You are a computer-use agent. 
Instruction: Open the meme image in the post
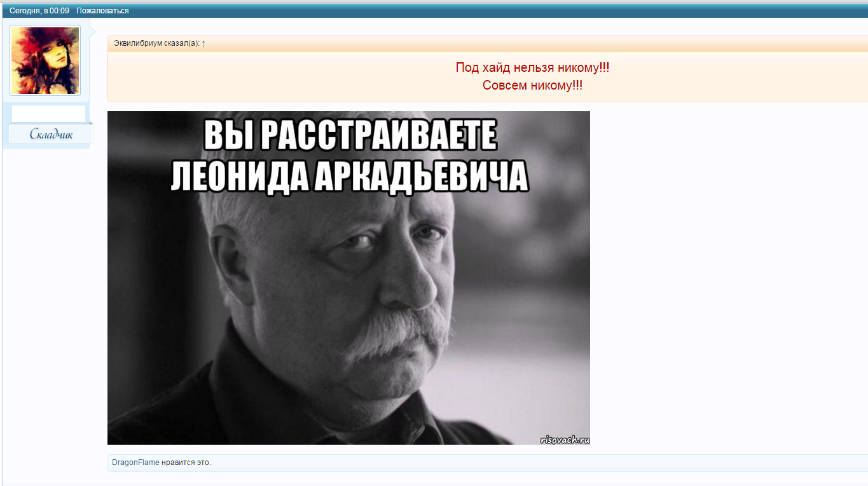point(348,286)
